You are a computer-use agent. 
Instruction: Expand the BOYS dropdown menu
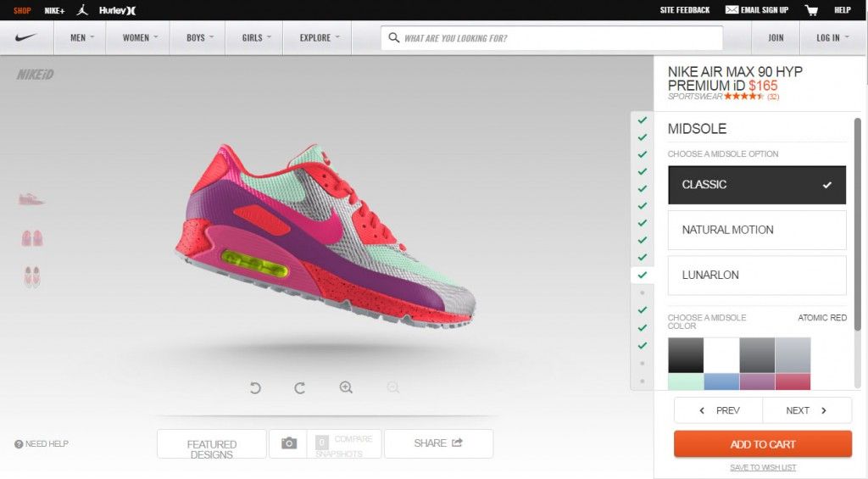click(199, 37)
